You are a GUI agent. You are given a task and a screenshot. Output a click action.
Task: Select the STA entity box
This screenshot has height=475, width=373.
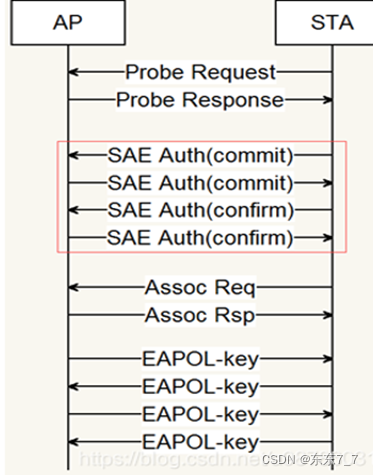(324, 22)
